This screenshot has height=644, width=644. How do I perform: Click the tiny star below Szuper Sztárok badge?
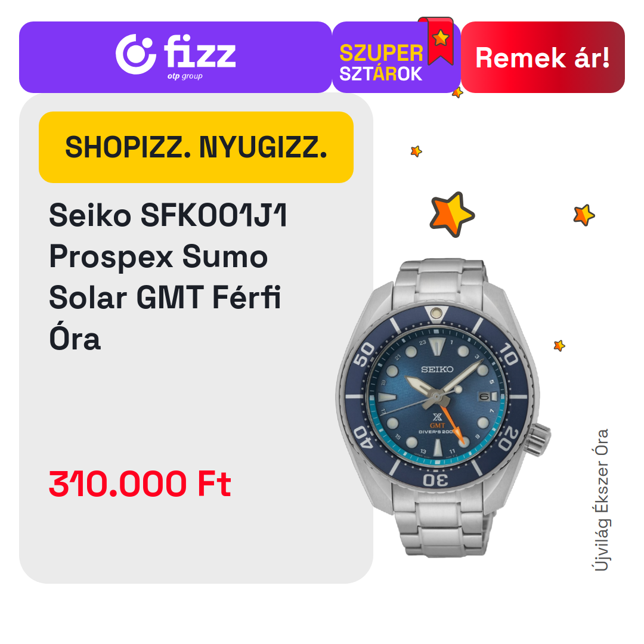point(457,93)
